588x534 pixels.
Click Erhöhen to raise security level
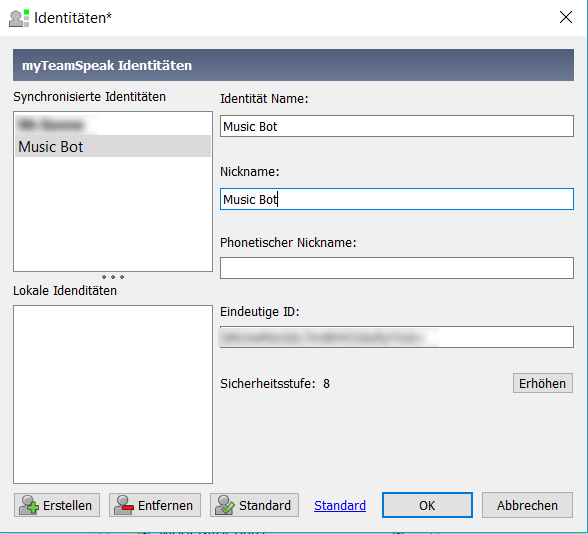click(543, 383)
